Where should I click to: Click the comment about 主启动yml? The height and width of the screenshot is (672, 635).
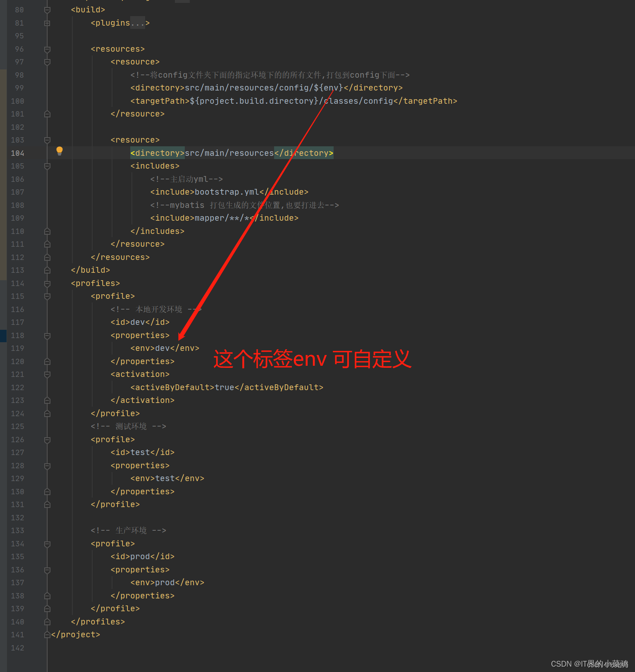[186, 179]
